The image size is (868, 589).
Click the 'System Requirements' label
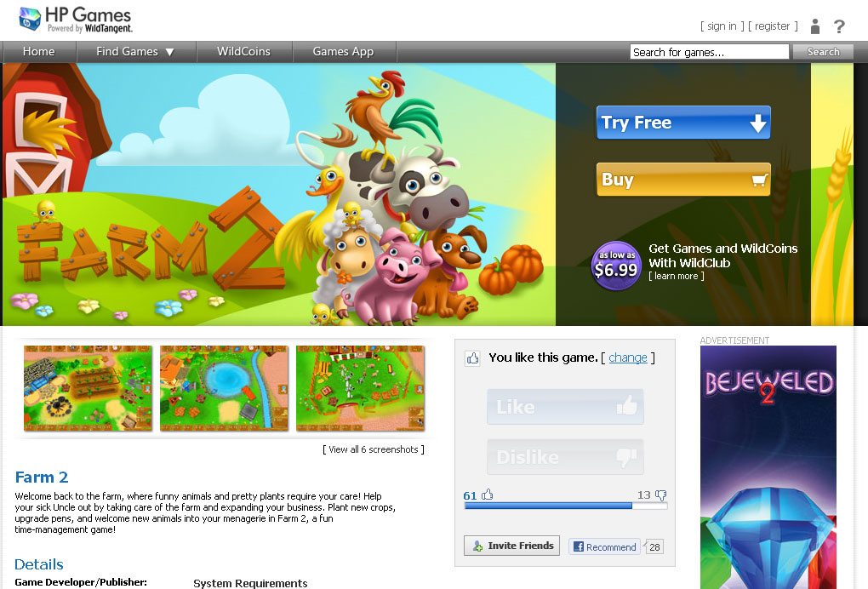click(x=250, y=583)
